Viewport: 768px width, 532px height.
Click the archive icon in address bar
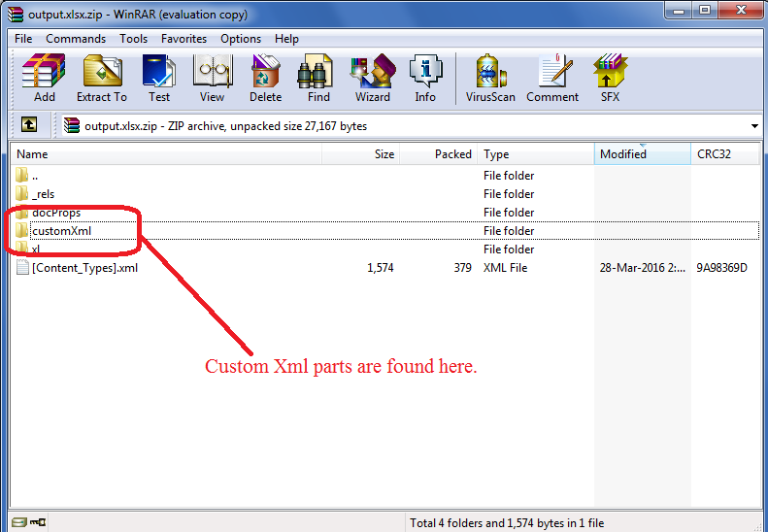pyautogui.click(x=72, y=125)
